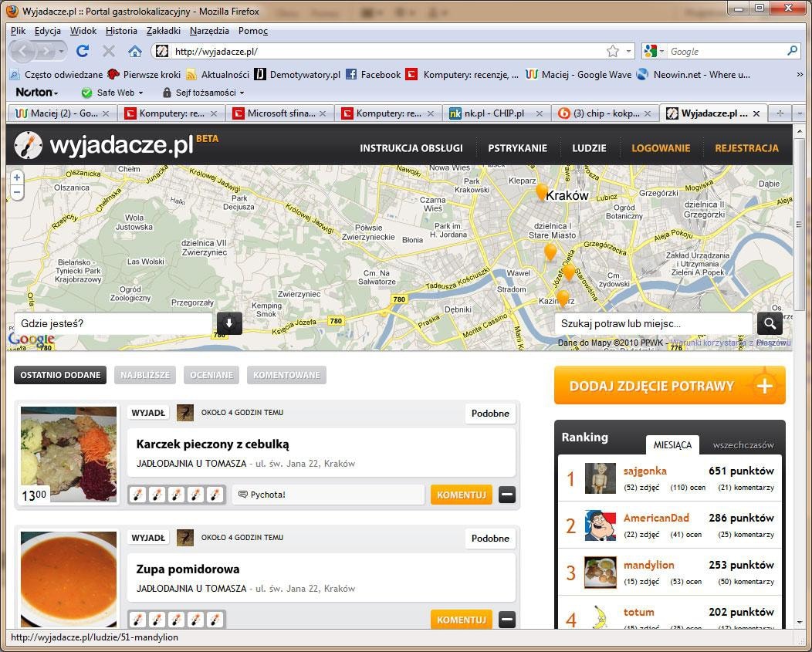The width and height of the screenshot is (812, 652).
Task: Rate Zupa pomidorowa with the third fork
Action: point(176,620)
